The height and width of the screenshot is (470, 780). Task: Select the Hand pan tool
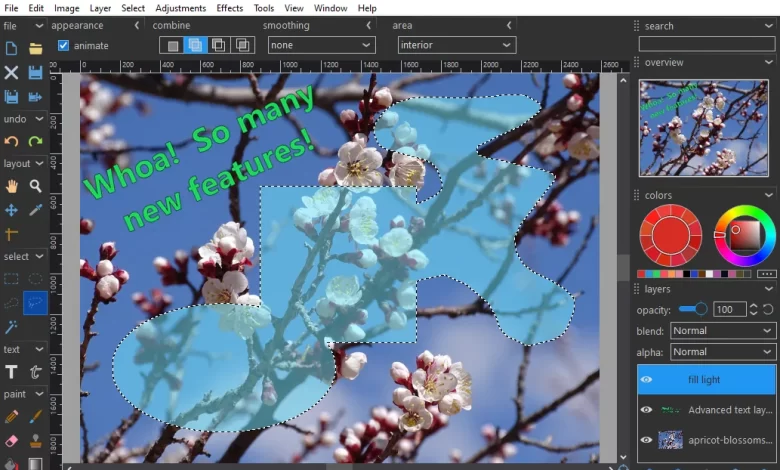[x=11, y=186]
